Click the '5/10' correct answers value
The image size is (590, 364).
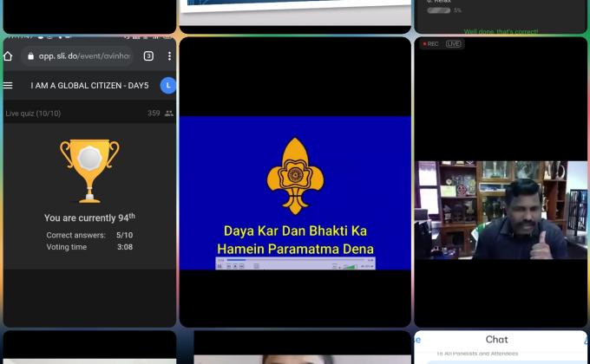pos(125,235)
